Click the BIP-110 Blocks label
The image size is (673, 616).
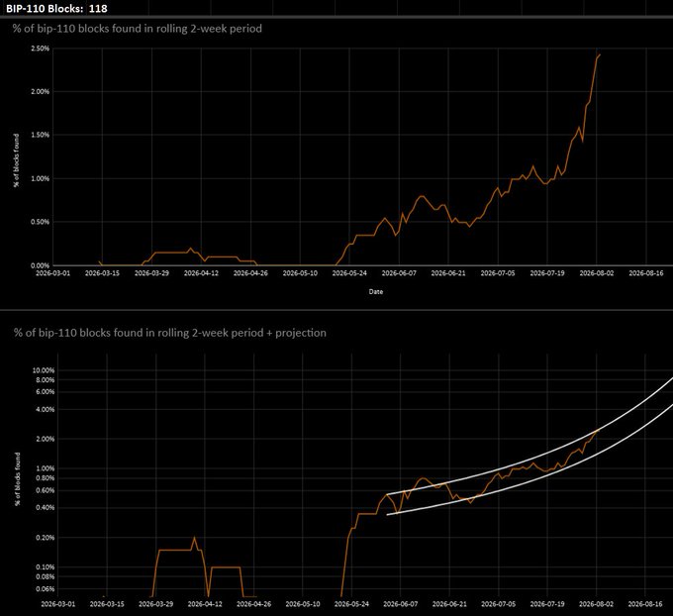point(45,8)
